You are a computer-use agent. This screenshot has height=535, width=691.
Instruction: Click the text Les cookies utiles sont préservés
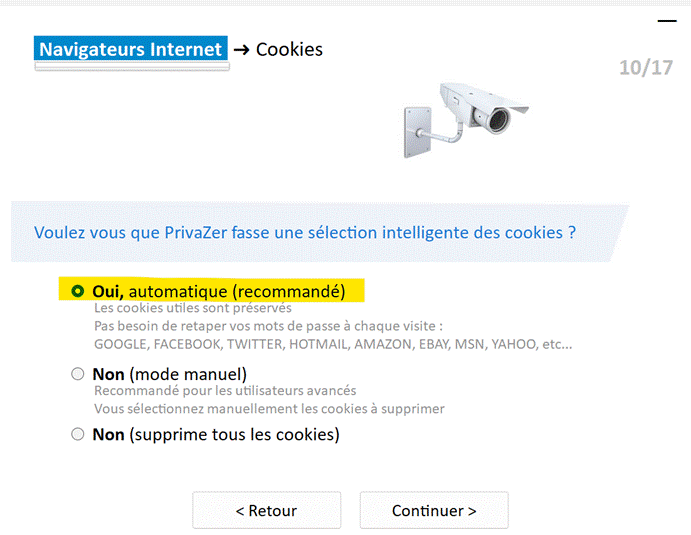point(193,308)
